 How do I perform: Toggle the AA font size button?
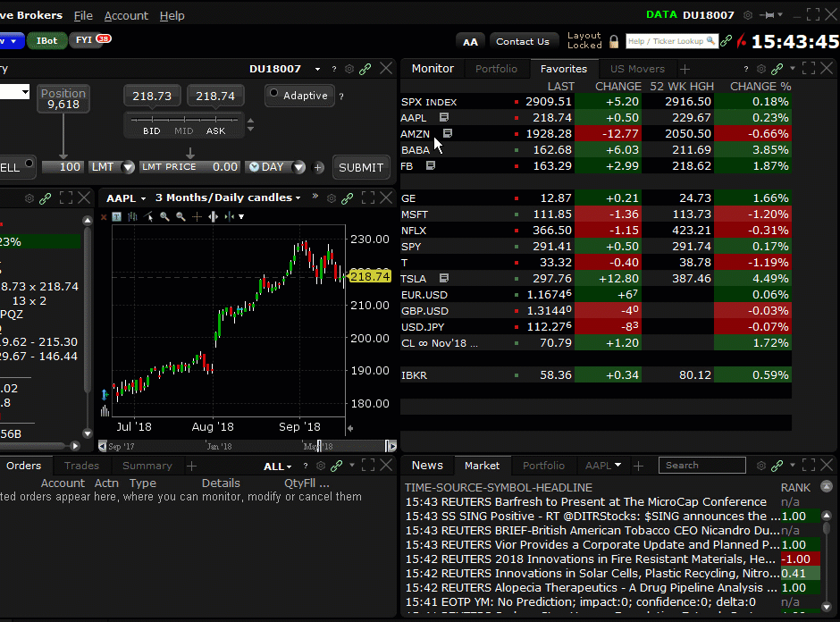pos(470,41)
